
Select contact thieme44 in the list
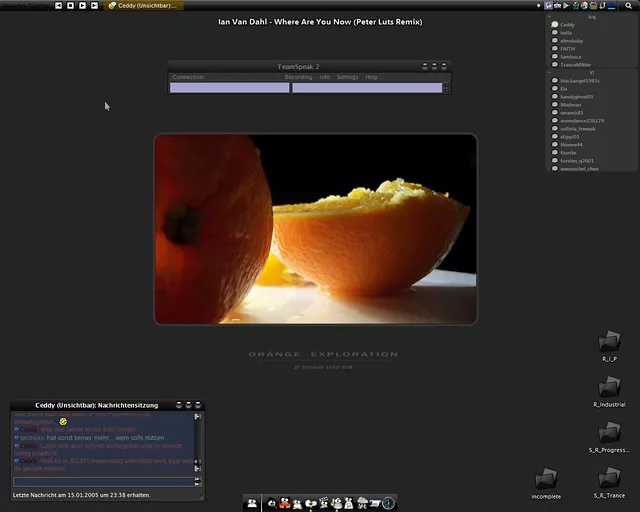click(571, 145)
